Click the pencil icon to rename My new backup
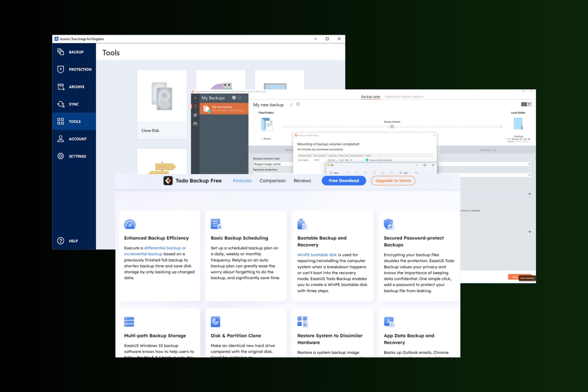588x392 pixels. tap(291, 104)
